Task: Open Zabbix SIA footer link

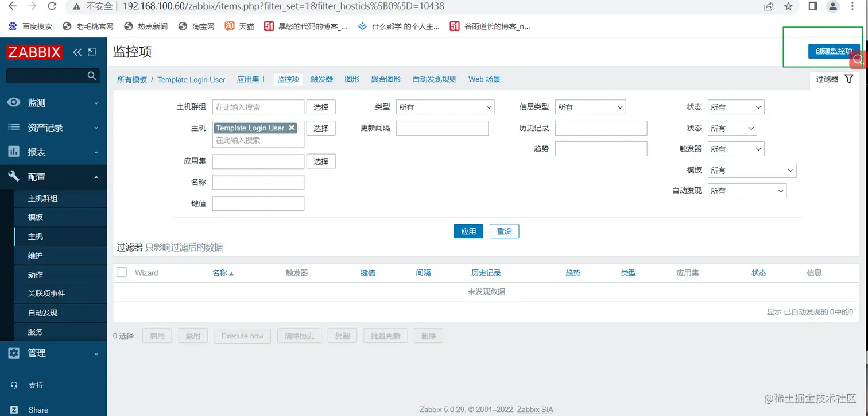Action: tap(535, 410)
